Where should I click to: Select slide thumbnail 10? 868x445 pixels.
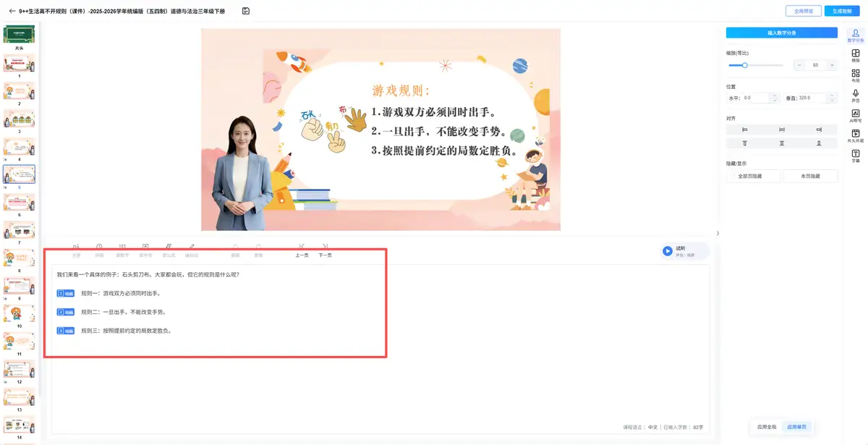[x=19, y=313]
